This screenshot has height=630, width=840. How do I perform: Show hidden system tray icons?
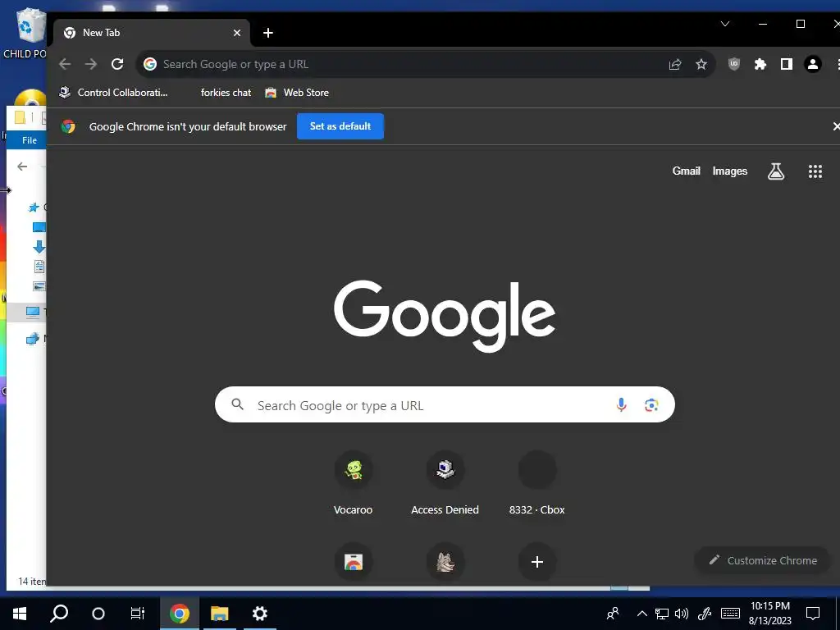pyautogui.click(x=641, y=614)
